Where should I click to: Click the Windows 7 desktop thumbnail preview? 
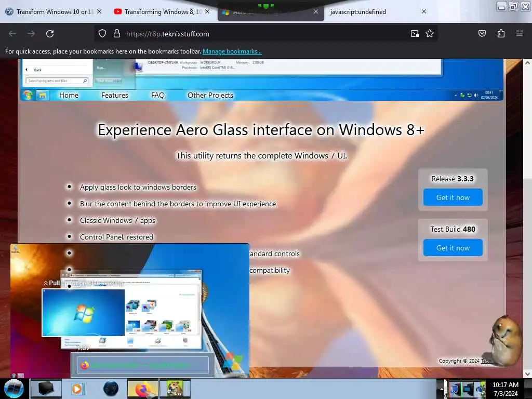click(x=84, y=313)
